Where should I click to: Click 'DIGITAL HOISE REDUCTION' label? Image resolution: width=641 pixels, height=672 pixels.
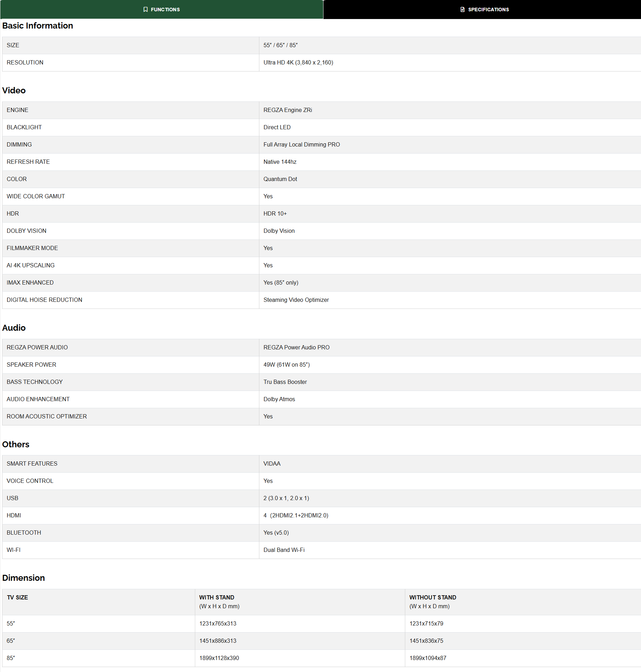pos(44,300)
